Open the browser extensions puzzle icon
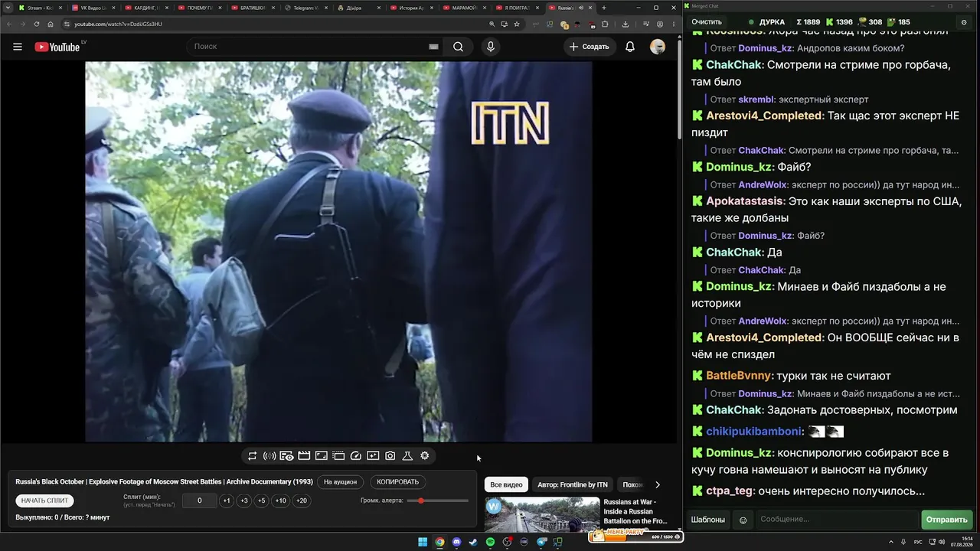Image resolution: width=980 pixels, height=551 pixels. pos(604,24)
